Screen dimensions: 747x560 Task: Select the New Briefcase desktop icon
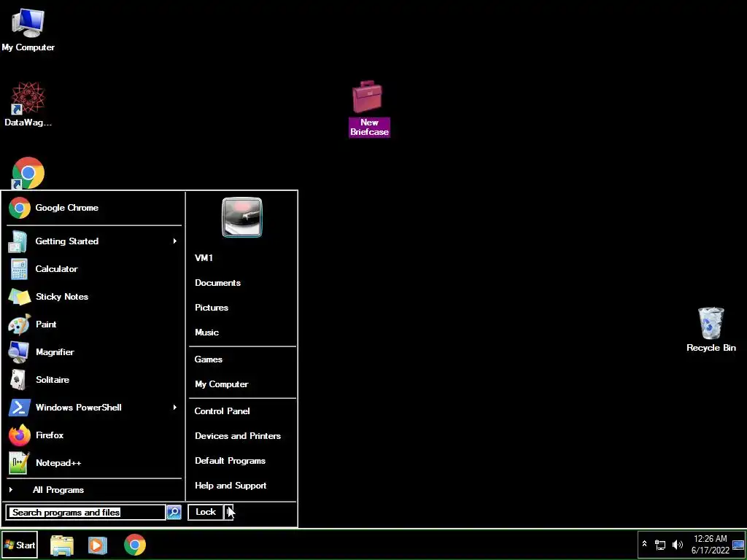(369, 109)
